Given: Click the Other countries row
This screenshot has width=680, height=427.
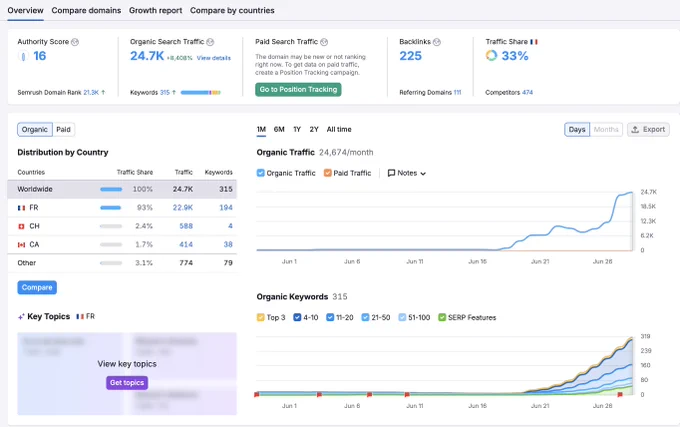Looking at the screenshot, I should [122, 263].
